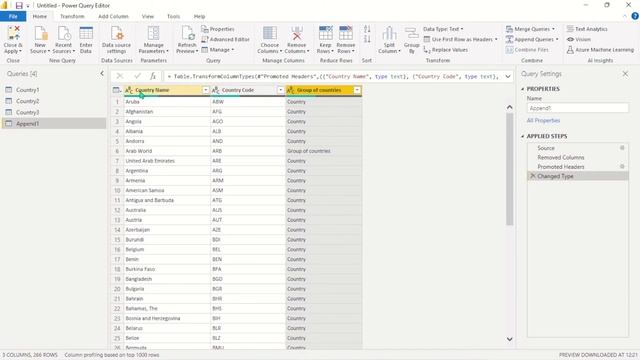Viewport: 640px width, 360px height.
Task: Click the Enter Data icon
Action: tap(86, 33)
